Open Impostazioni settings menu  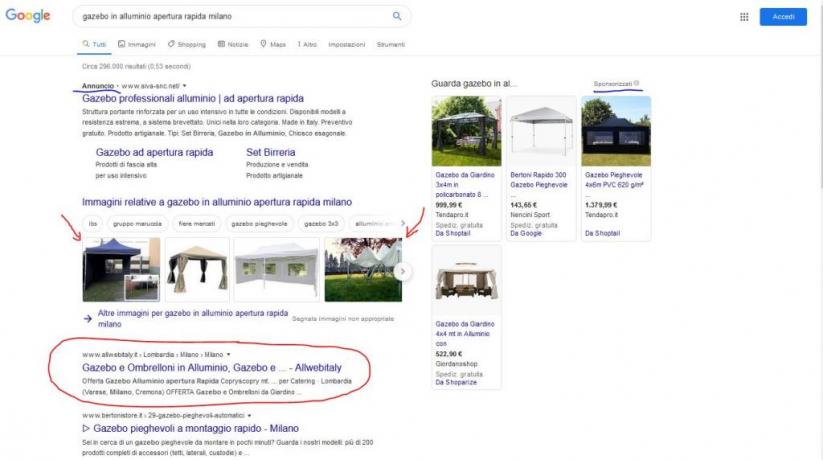pos(346,45)
